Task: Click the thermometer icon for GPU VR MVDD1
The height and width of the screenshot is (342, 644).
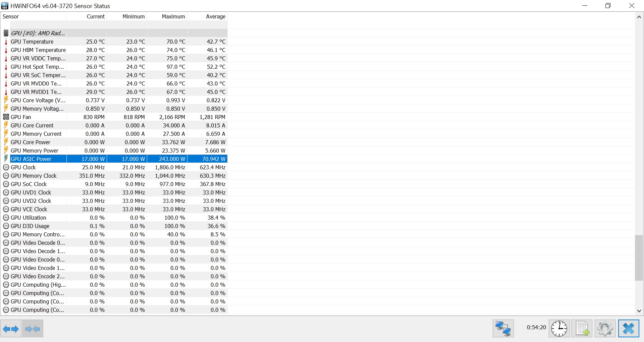Action: click(x=6, y=92)
